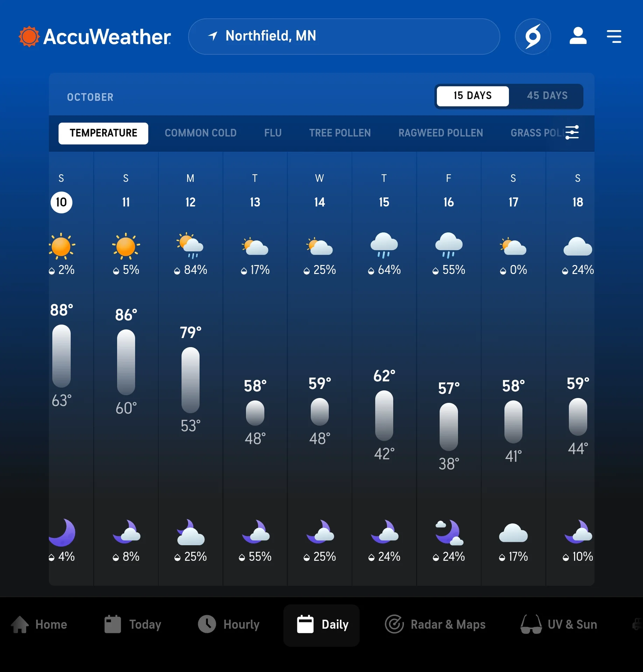Image resolution: width=643 pixels, height=672 pixels.
Task: Open the Daily forecast tab
Action: (x=321, y=625)
